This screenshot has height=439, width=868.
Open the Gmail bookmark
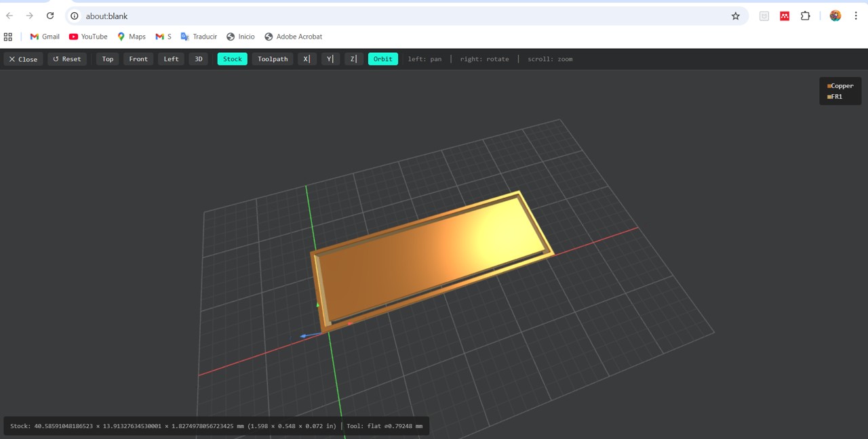[x=45, y=37]
